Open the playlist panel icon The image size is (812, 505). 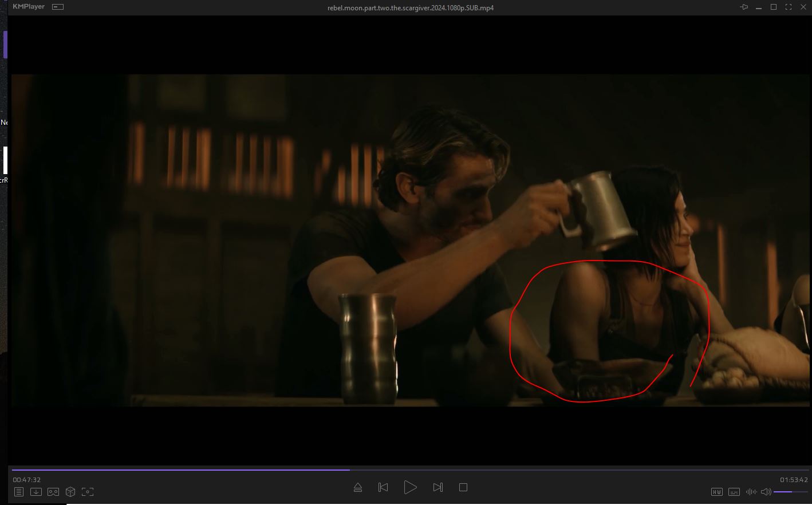[19, 492]
